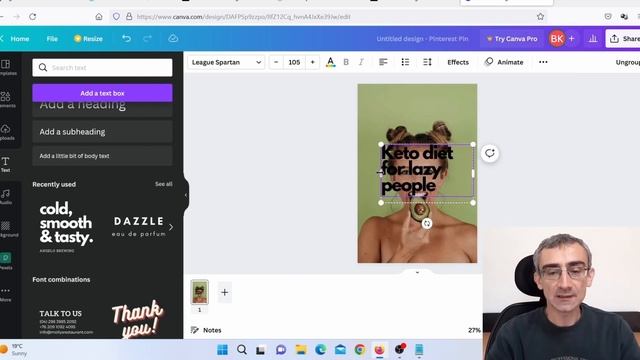This screenshot has width=640, height=360.
Task: Open the Pexels sidebar tab
Action: tap(6, 261)
